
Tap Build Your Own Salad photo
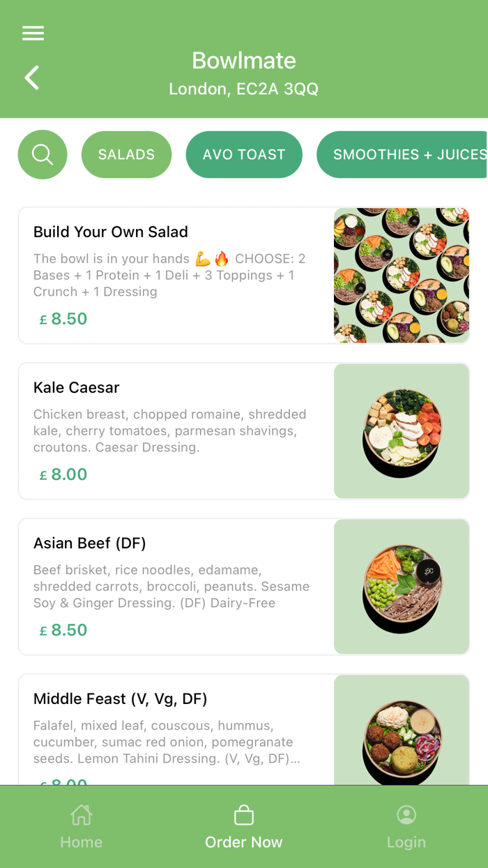click(x=402, y=276)
